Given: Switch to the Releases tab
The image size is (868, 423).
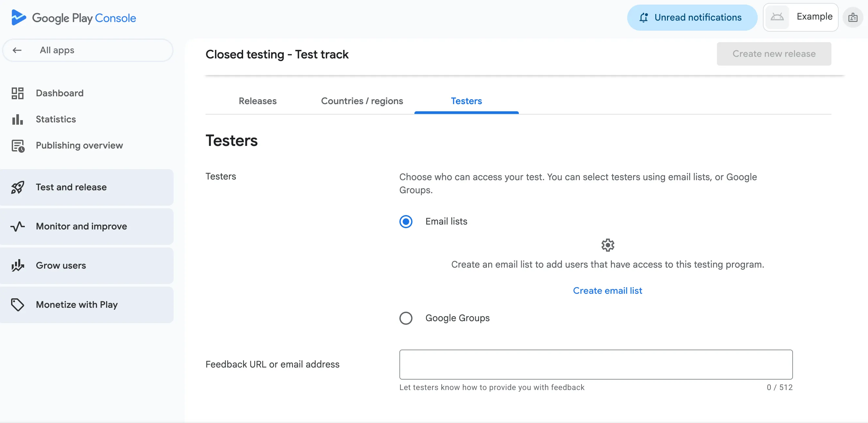Looking at the screenshot, I should tap(257, 101).
